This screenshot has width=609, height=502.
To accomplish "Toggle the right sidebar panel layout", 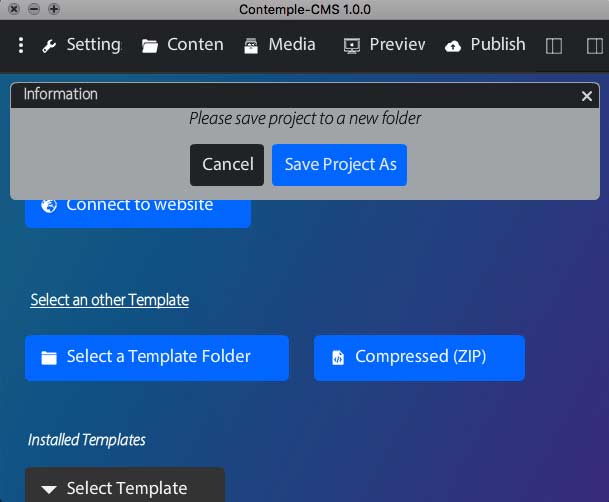I will tap(595, 46).
